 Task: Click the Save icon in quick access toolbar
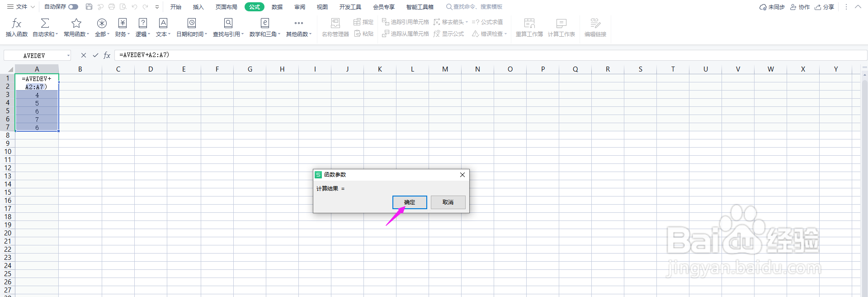pyautogui.click(x=89, y=7)
